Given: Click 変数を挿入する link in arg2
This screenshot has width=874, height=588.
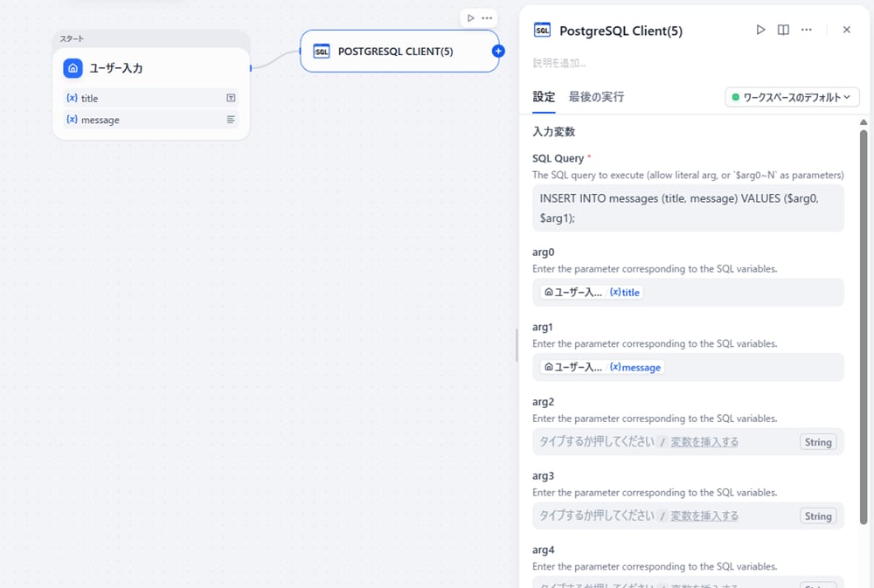Looking at the screenshot, I should point(704,442).
